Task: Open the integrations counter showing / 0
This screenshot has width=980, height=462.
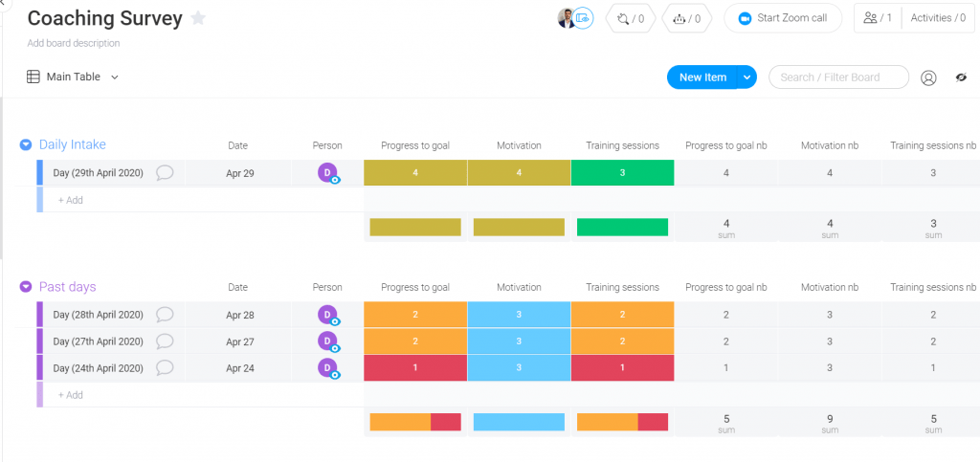Action: point(631,19)
